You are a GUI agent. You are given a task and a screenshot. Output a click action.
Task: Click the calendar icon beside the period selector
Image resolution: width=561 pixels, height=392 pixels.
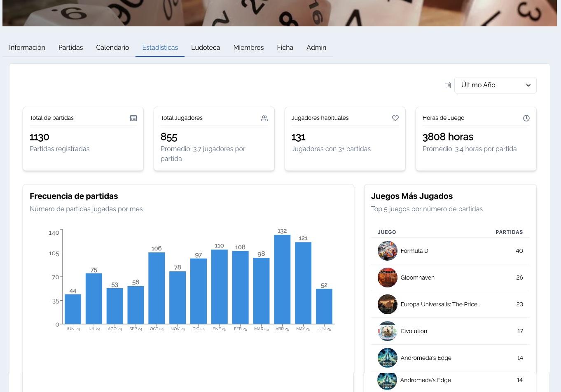448,85
